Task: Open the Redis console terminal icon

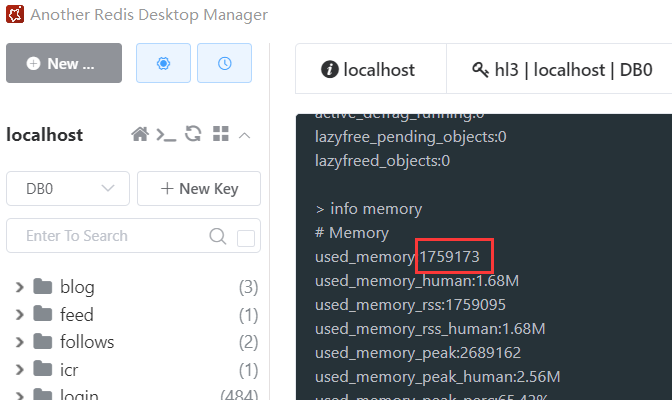Action: [166, 135]
